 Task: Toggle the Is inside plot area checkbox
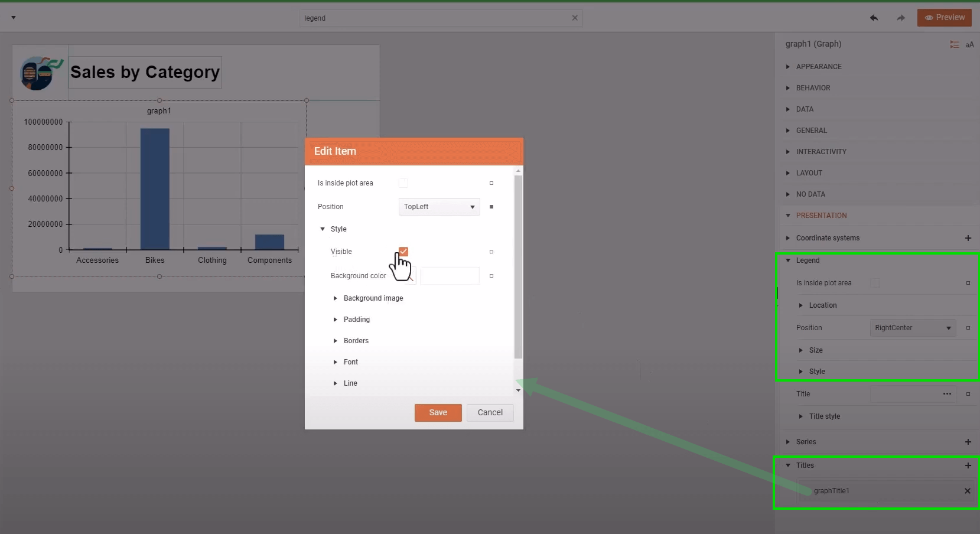pyautogui.click(x=403, y=183)
